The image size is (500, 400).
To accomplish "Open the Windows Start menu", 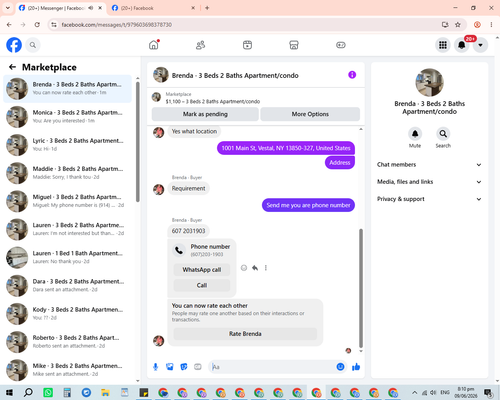I will 9,393.
